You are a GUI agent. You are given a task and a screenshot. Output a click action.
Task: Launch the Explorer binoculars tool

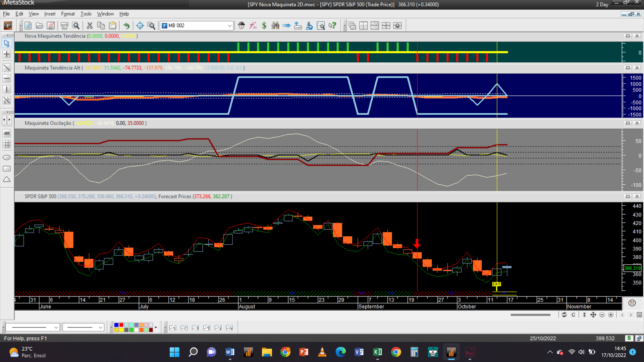[x=275, y=25]
